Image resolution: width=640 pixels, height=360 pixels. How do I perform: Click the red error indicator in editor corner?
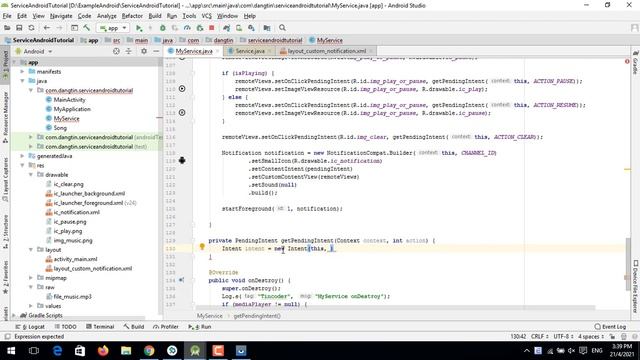point(627,61)
